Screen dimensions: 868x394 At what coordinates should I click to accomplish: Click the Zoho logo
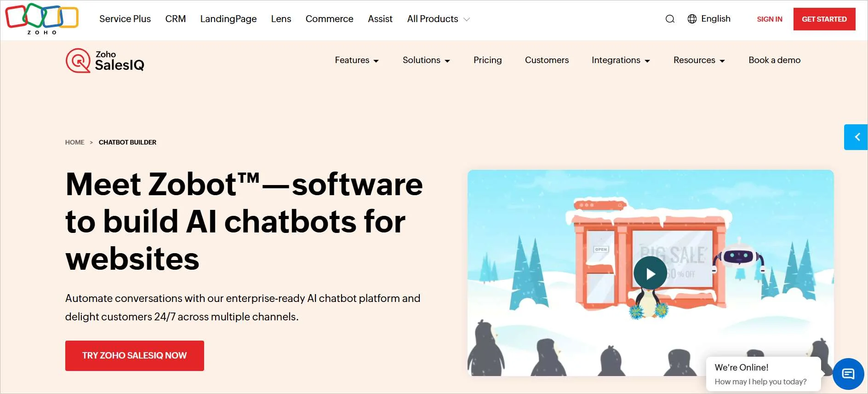(x=42, y=19)
